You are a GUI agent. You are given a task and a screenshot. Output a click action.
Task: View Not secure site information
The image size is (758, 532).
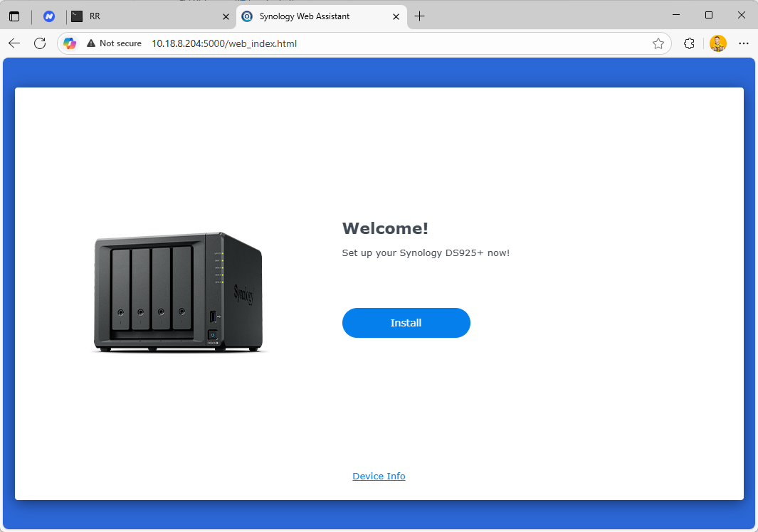tap(114, 43)
